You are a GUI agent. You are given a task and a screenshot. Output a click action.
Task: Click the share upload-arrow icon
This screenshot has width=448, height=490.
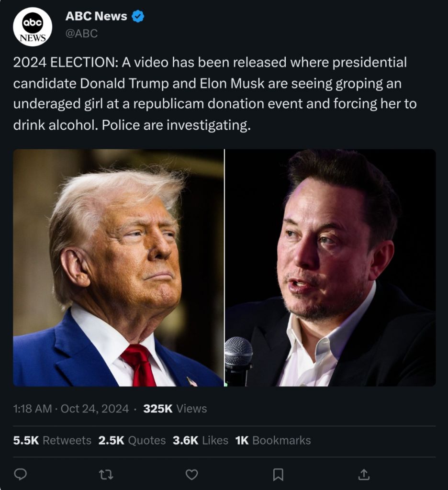364,474
